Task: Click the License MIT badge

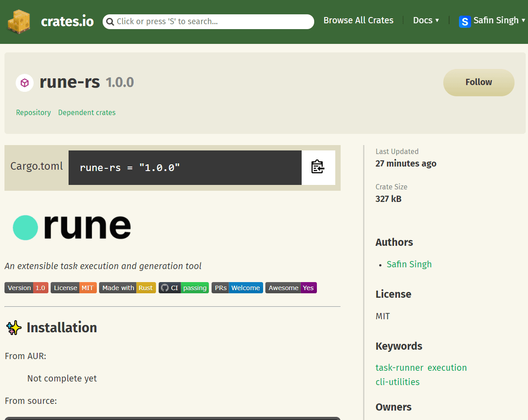Action: [74, 288]
